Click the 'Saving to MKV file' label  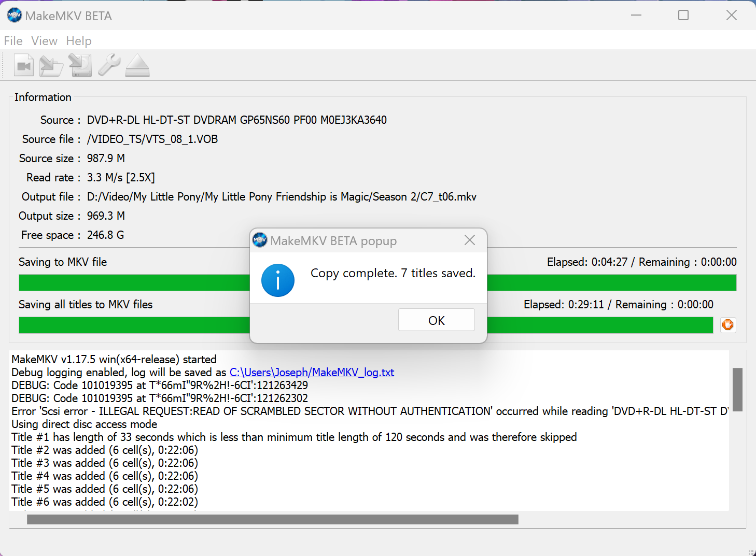(63, 262)
